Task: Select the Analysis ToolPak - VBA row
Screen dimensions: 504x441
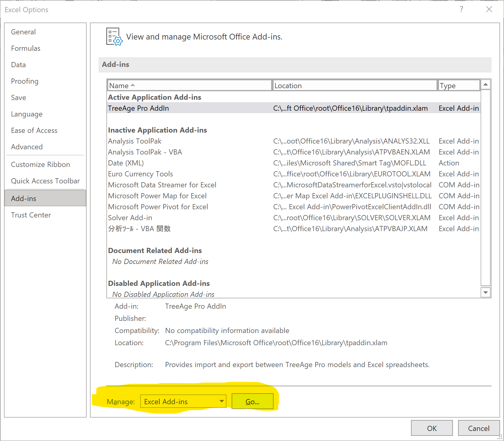Action: point(145,152)
